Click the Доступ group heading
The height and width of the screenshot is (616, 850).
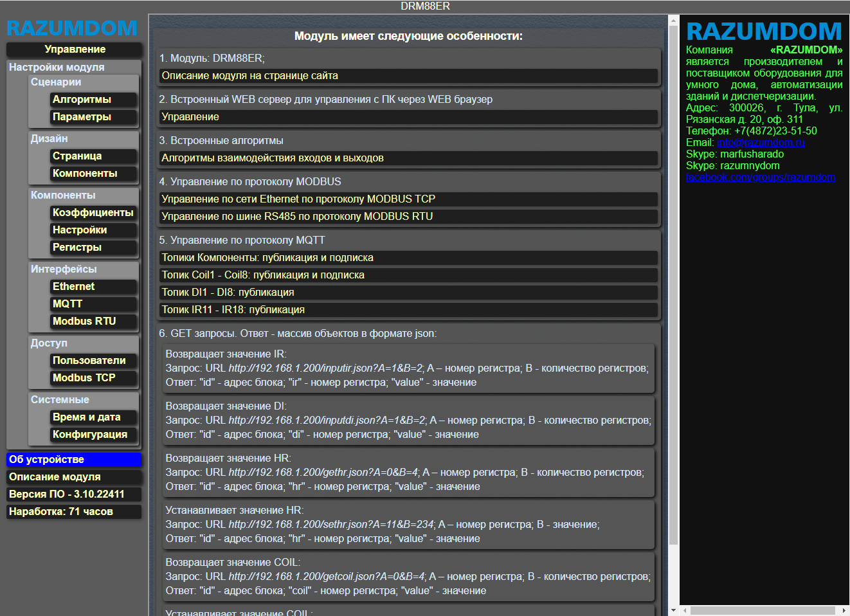[x=49, y=343]
